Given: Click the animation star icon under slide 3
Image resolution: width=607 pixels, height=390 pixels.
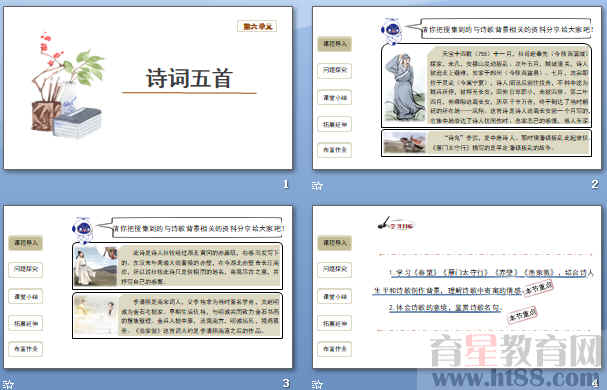Looking at the screenshot, I should [x=8, y=385].
